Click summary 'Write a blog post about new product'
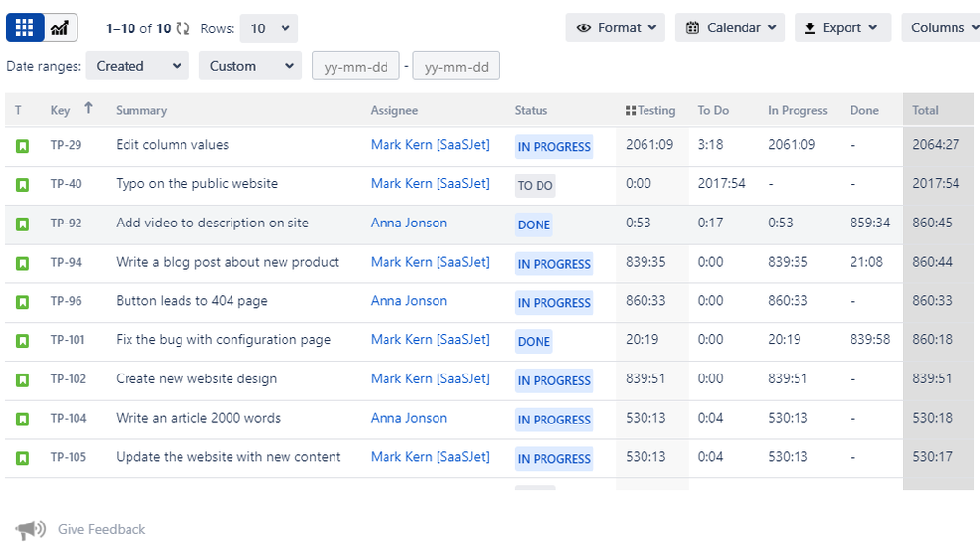Screen dimensions: 980x548 [228, 262]
